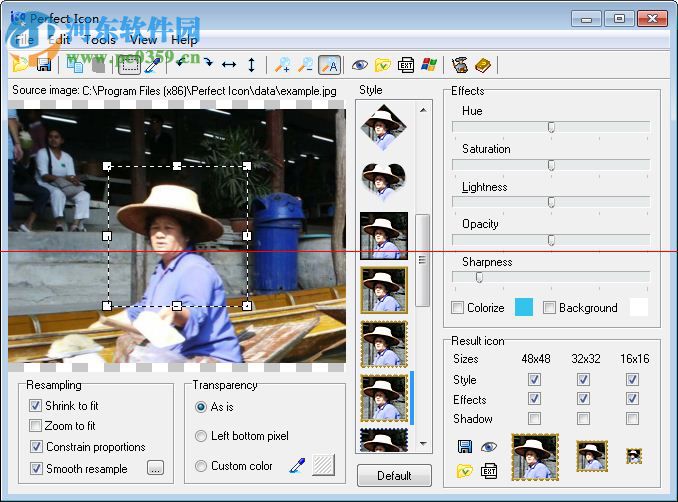The image size is (678, 502).
Task: Select the diamond-shaped style thumbnail
Action: [382, 127]
